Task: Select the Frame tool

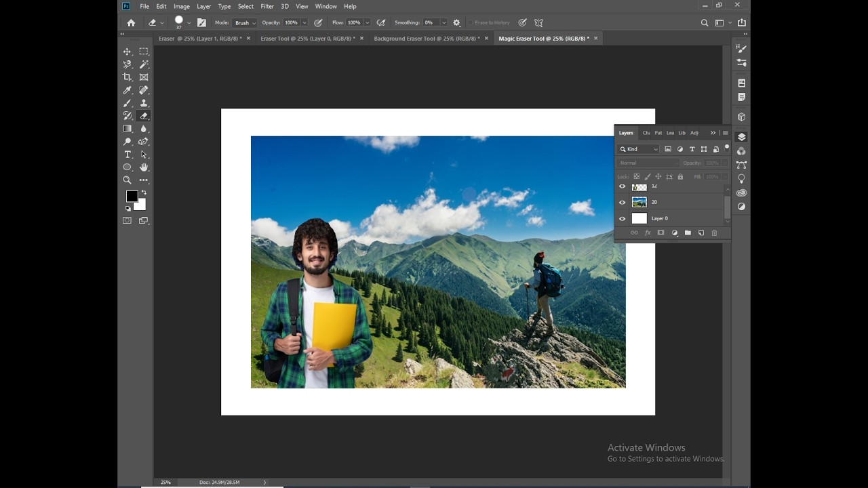Action: click(144, 77)
